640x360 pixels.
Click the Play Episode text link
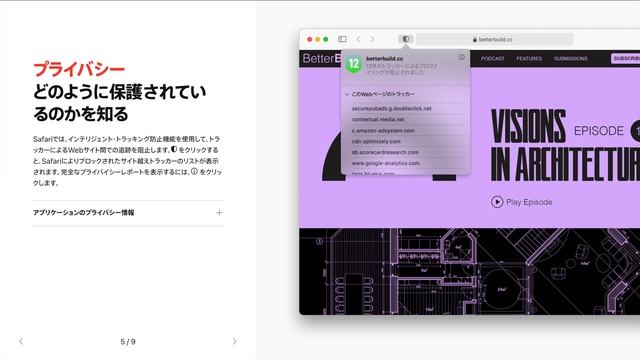[x=529, y=202]
